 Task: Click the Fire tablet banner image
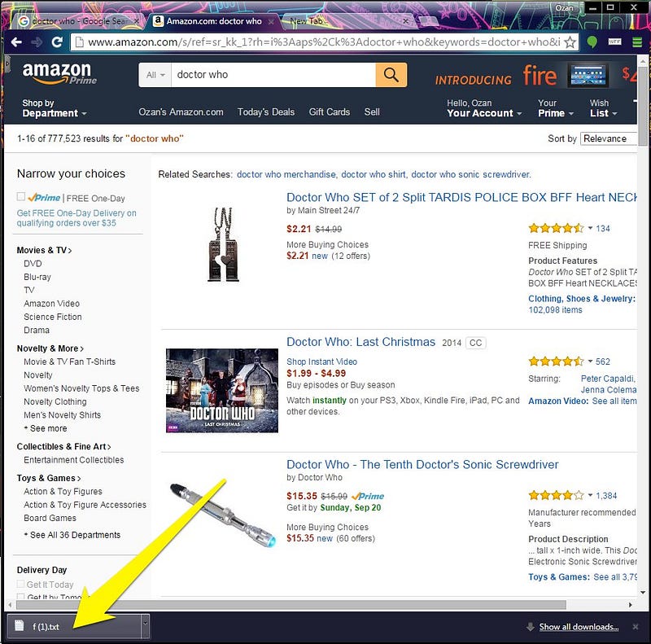point(588,76)
